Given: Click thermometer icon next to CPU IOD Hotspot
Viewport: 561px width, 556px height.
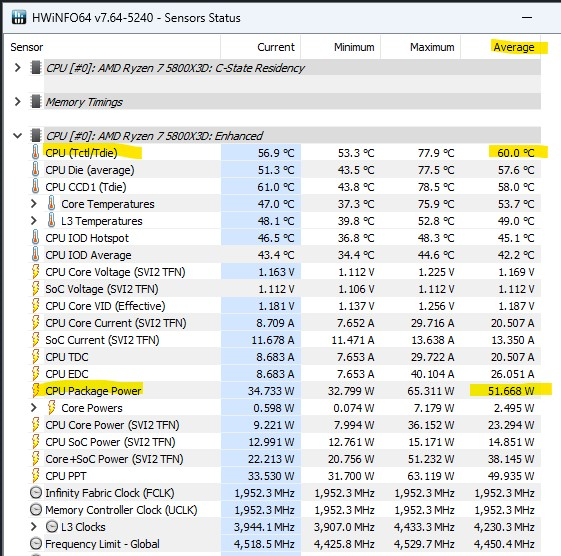Looking at the screenshot, I should click(x=35, y=238).
